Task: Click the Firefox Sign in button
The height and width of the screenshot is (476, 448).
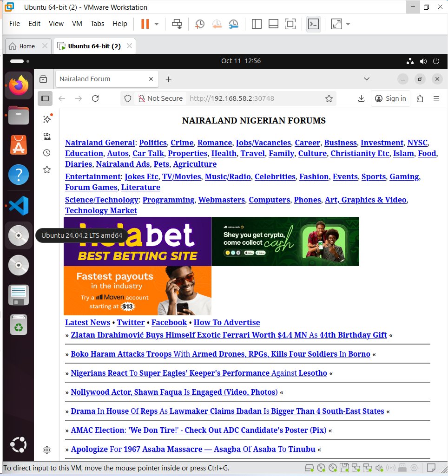Action: [x=390, y=98]
